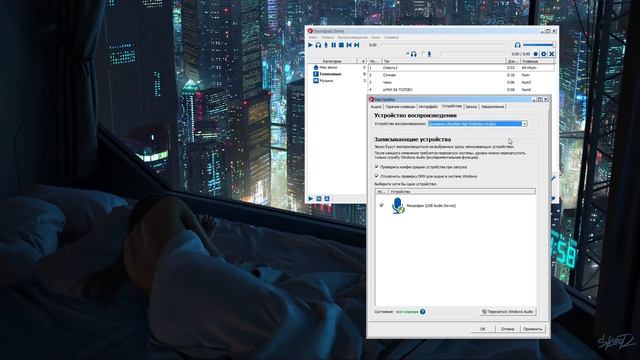Click the small play icon at Soundpad bottom bar
This screenshot has width=640, height=360.
pyautogui.click(x=311, y=199)
